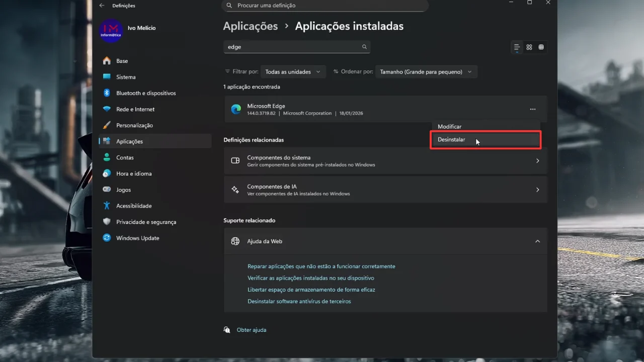
Task: Click the Microsoft Edge app icon
Action: (x=235, y=110)
